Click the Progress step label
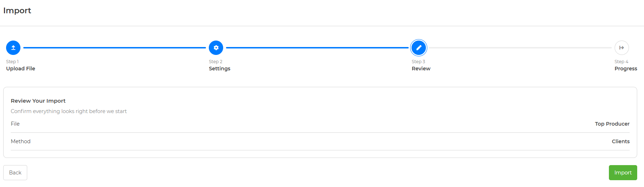The width and height of the screenshot is (644, 187). 626,69
